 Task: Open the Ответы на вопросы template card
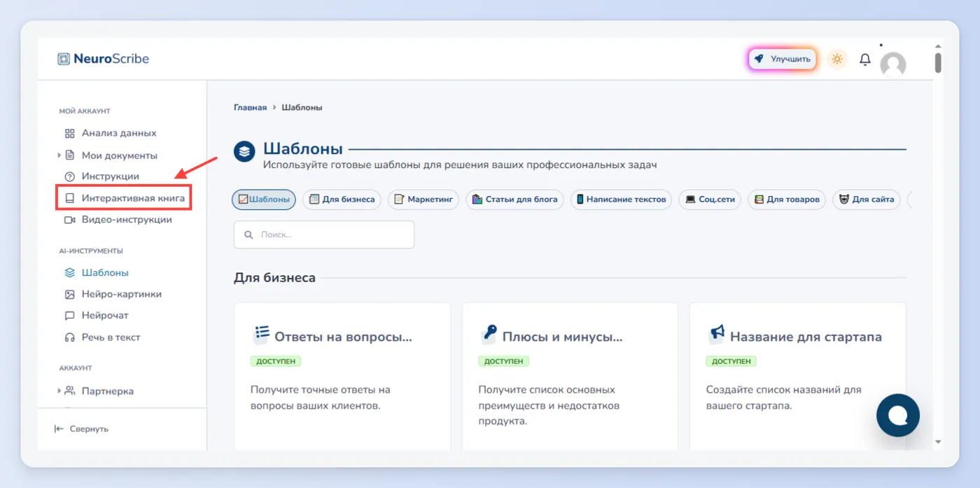(342, 376)
